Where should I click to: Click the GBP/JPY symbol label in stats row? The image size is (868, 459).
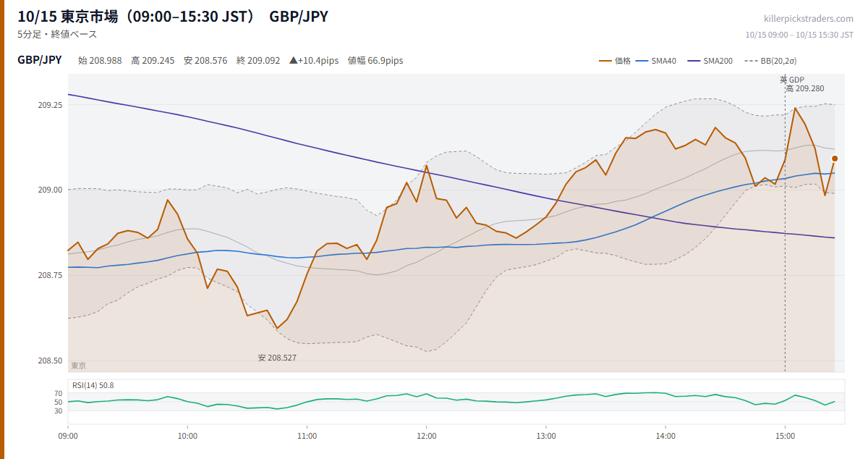pos(40,60)
